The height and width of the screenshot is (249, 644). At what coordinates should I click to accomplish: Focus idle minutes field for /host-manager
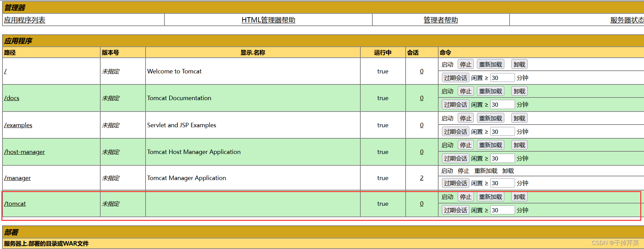(x=502, y=158)
